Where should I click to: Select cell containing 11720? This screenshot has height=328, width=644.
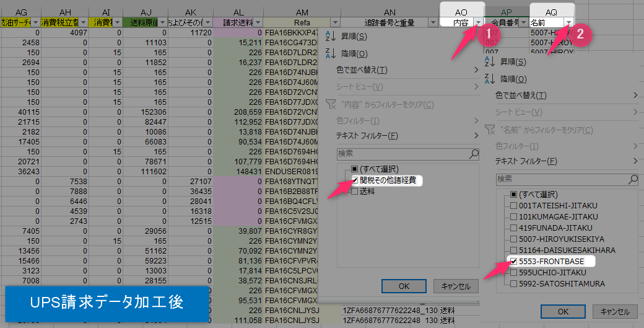191,32
